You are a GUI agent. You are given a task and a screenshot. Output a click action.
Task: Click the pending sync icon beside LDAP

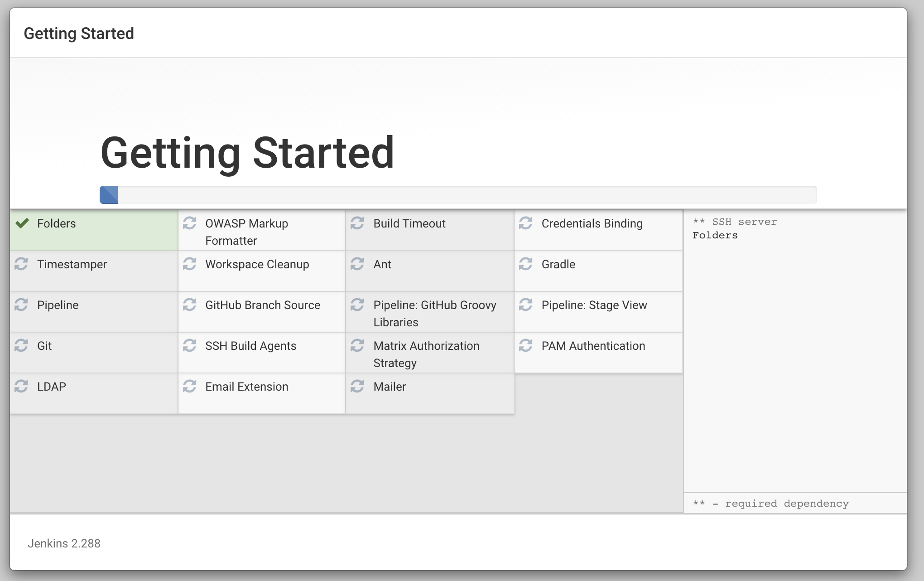click(x=21, y=386)
